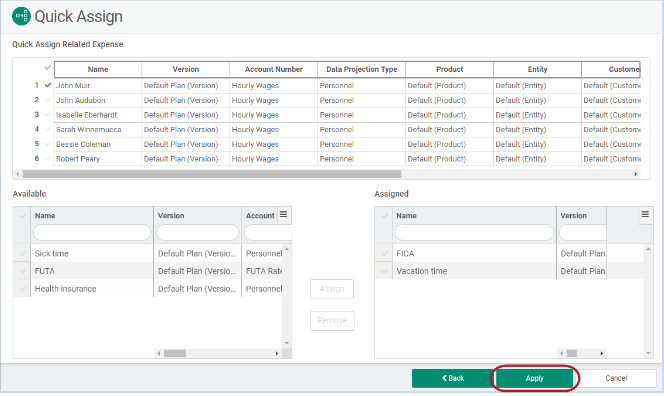Check the FICA row in Assigned list
This screenshot has height=396, width=664.
point(384,253)
